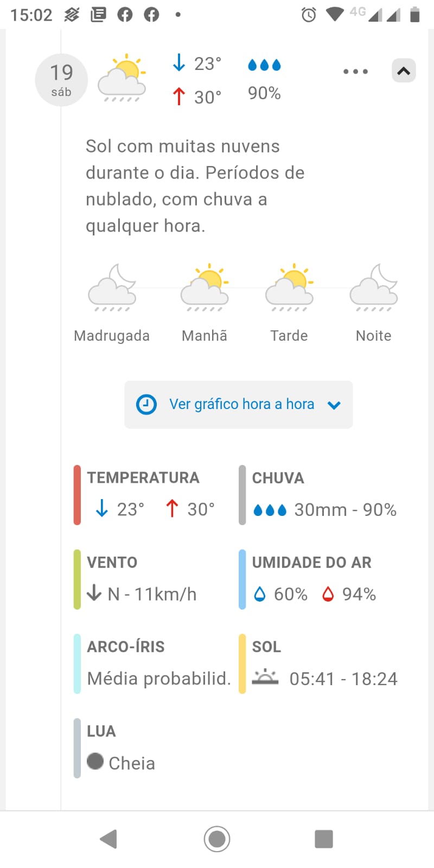
Task: Tap the sunrise icon under SOL
Action: coord(265,678)
